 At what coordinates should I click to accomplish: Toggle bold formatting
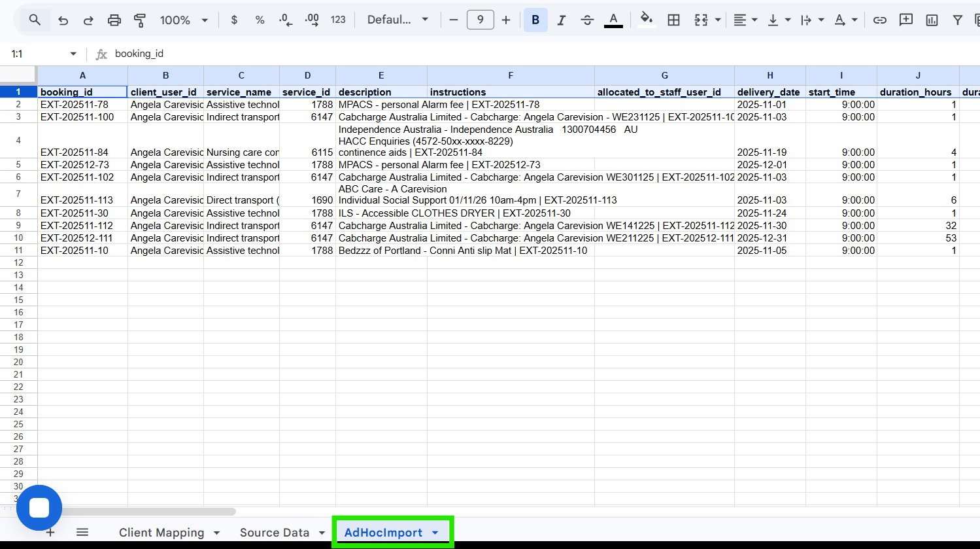(535, 20)
